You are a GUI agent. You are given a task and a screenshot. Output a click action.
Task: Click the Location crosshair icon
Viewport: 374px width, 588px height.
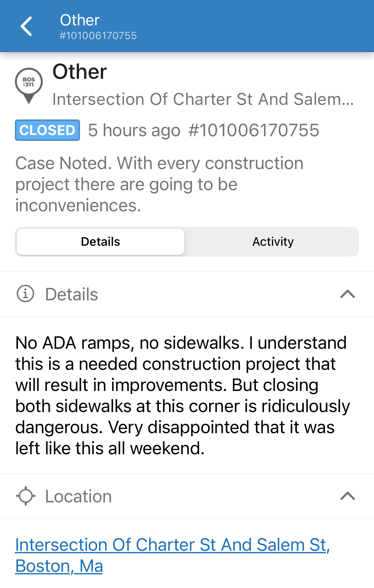tap(25, 496)
